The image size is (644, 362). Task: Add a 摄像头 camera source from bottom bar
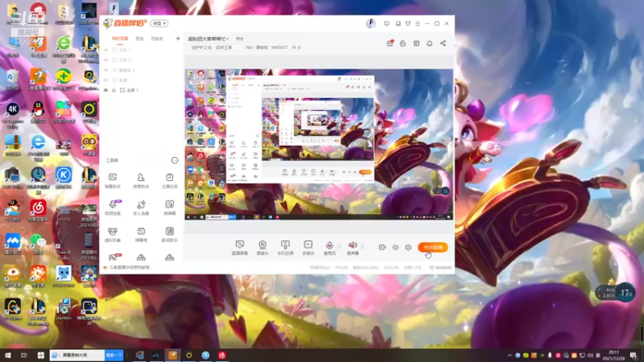pos(262,248)
